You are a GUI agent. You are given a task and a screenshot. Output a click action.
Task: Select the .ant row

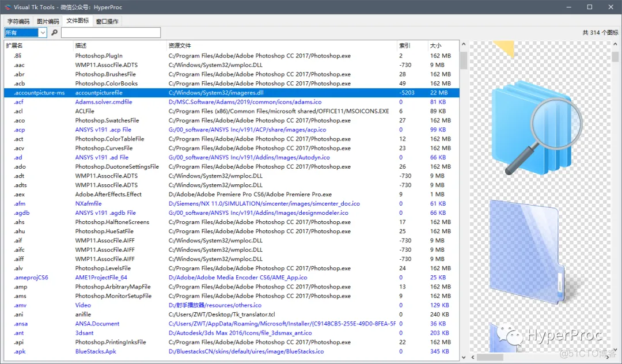click(x=232, y=333)
